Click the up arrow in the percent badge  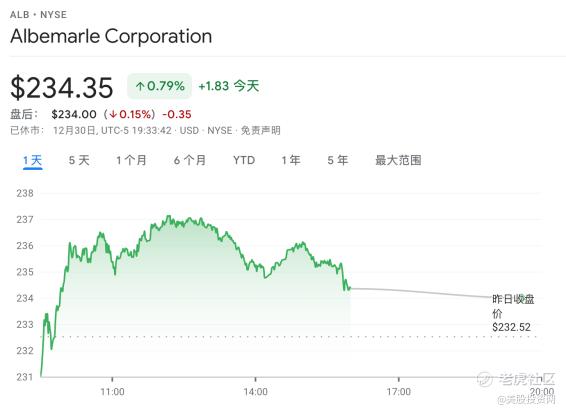[140, 86]
